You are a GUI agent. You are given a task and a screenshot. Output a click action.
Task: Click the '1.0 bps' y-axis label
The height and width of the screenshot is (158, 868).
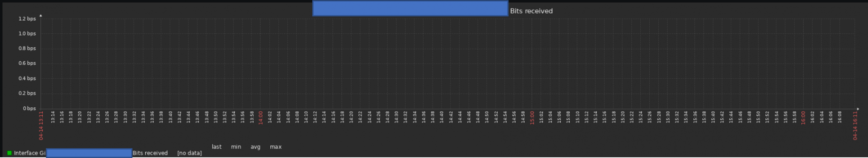(x=27, y=34)
